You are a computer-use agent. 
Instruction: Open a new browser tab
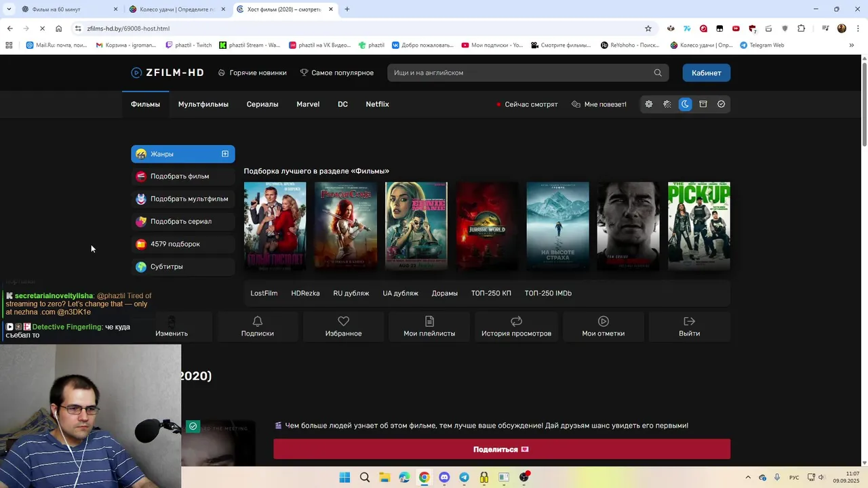pos(347,9)
